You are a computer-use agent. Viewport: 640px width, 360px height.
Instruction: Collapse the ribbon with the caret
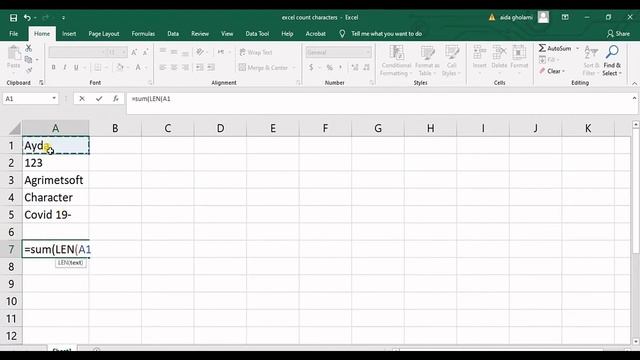click(x=634, y=83)
